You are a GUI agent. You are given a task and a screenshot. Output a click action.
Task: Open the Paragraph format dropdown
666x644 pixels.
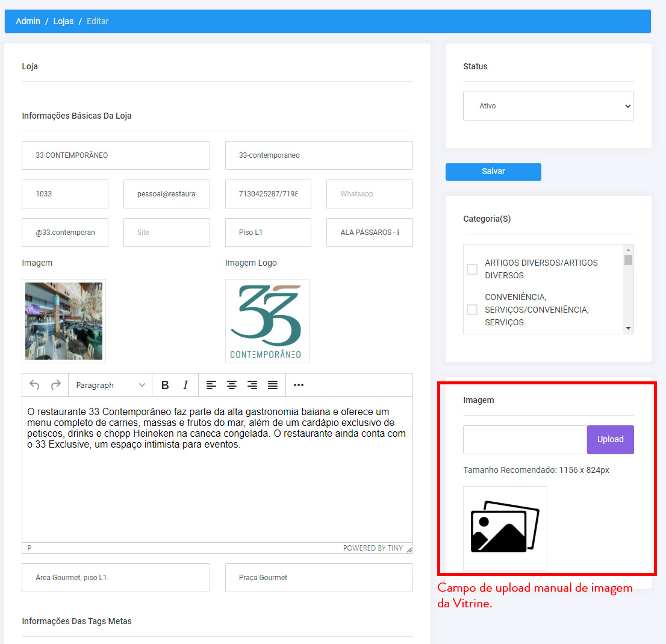pos(110,386)
